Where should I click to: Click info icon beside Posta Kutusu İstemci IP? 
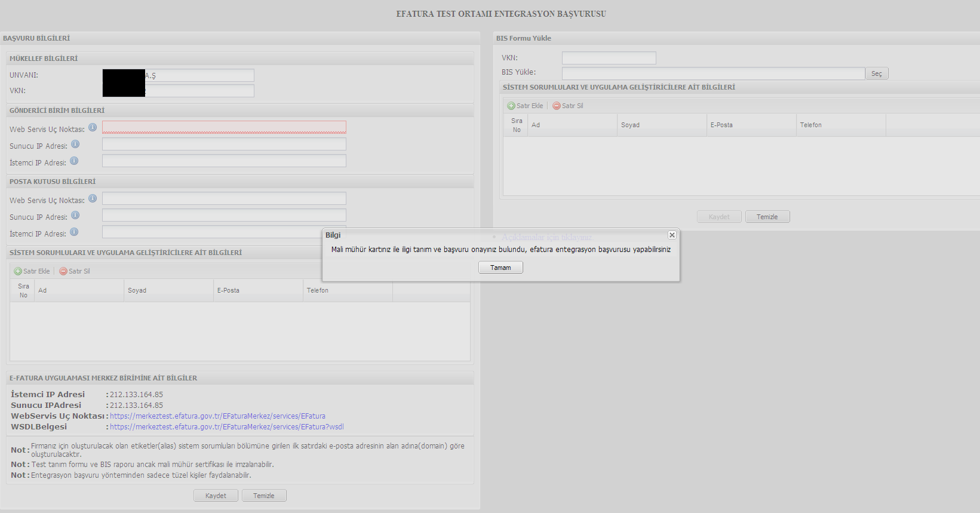[x=74, y=232]
